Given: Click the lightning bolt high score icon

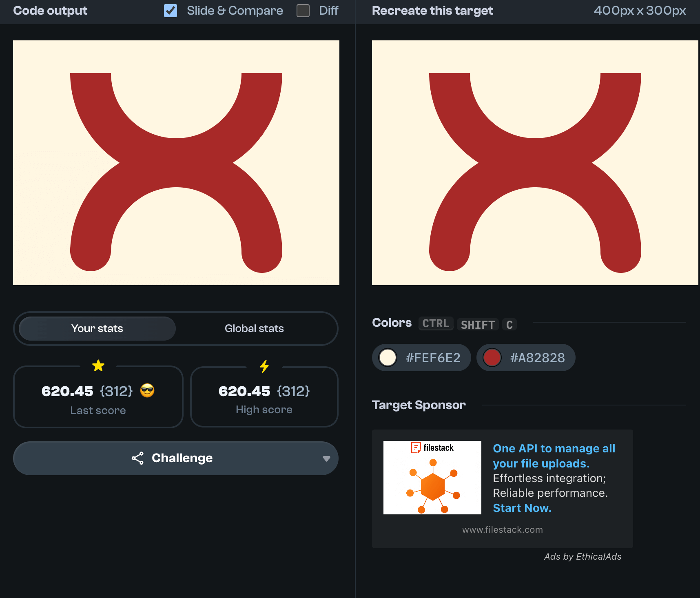Looking at the screenshot, I should pos(264,366).
